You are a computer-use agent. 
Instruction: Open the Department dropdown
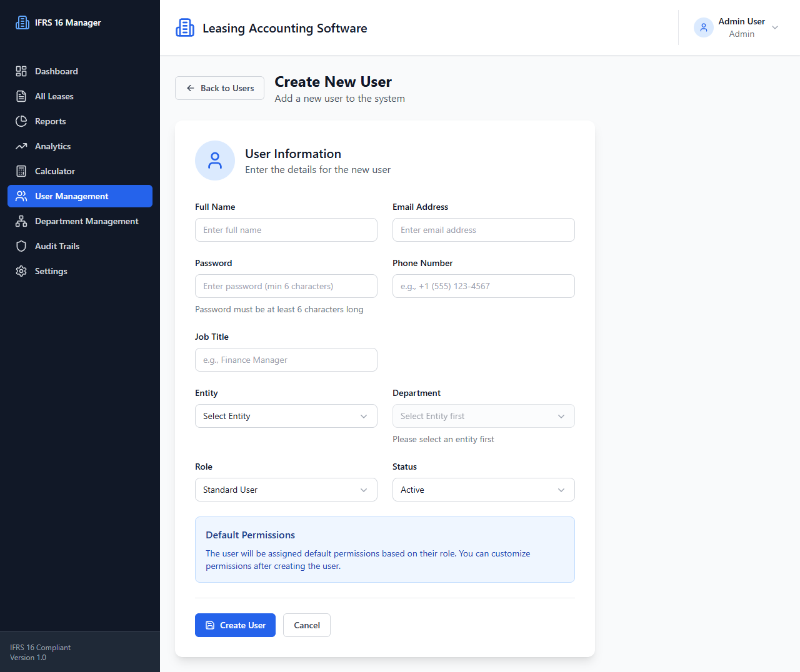[484, 416]
